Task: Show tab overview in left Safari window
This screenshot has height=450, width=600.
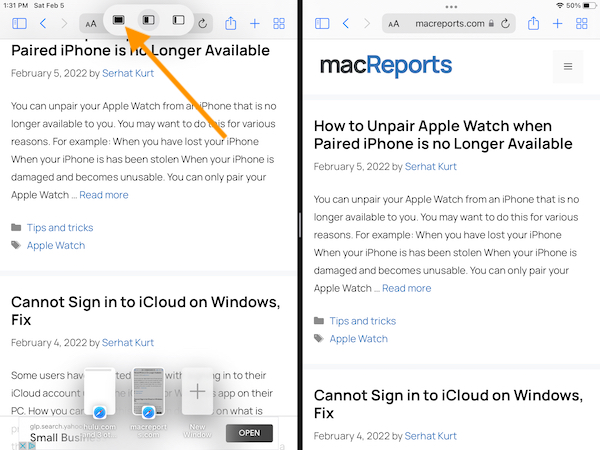Action: [x=279, y=24]
